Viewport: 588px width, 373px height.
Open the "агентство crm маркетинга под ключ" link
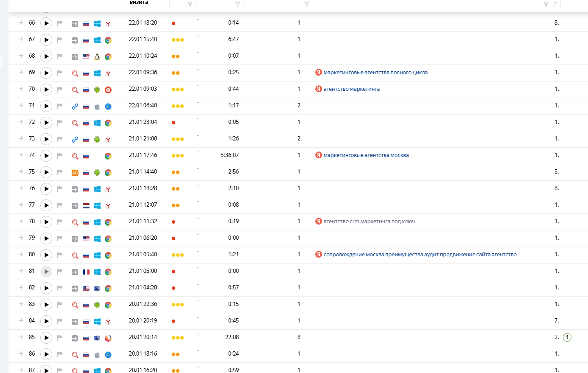point(369,222)
